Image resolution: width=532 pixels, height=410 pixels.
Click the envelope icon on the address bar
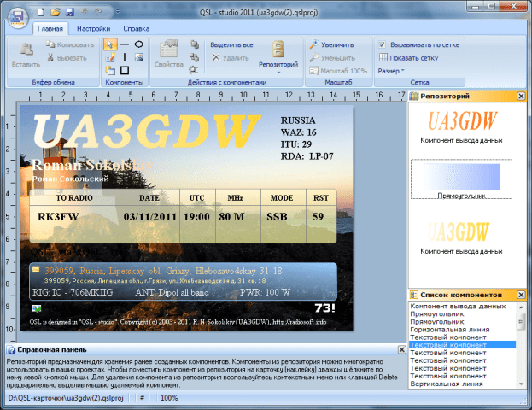pyautogui.click(x=36, y=270)
